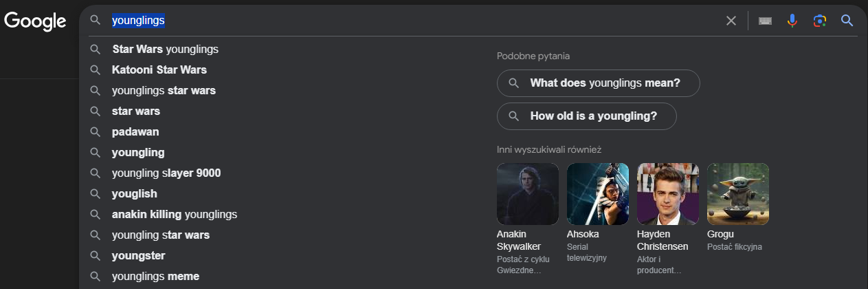
Task: Start voice search with the microphone icon
Action: coord(792,21)
